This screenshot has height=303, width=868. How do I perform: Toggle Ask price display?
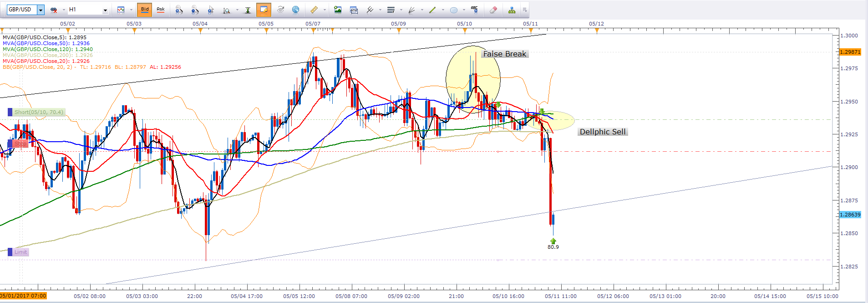[x=160, y=10]
